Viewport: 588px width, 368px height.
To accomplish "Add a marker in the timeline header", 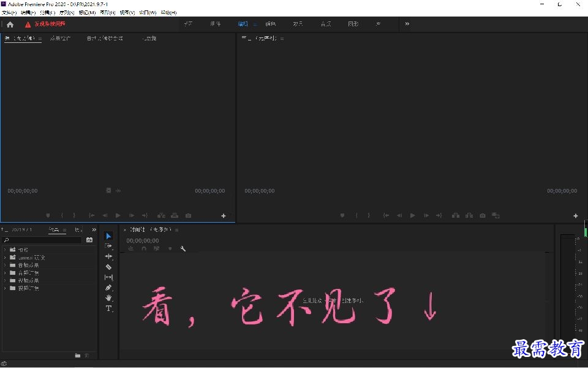I will pyautogui.click(x=170, y=248).
